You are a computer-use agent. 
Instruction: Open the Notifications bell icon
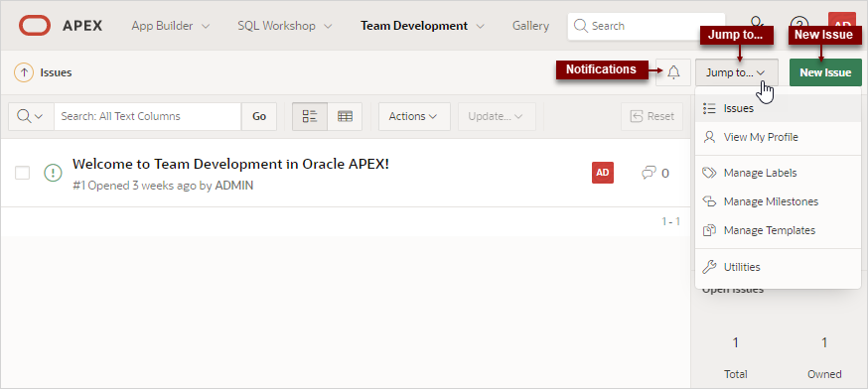pyautogui.click(x=673, y=72)
